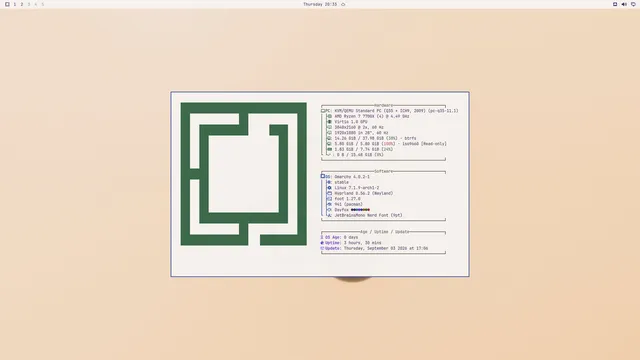This screenshot has height=360, width=640.
Task: Click the OS Age hourglass icon
Action: [x=322, y=237]
